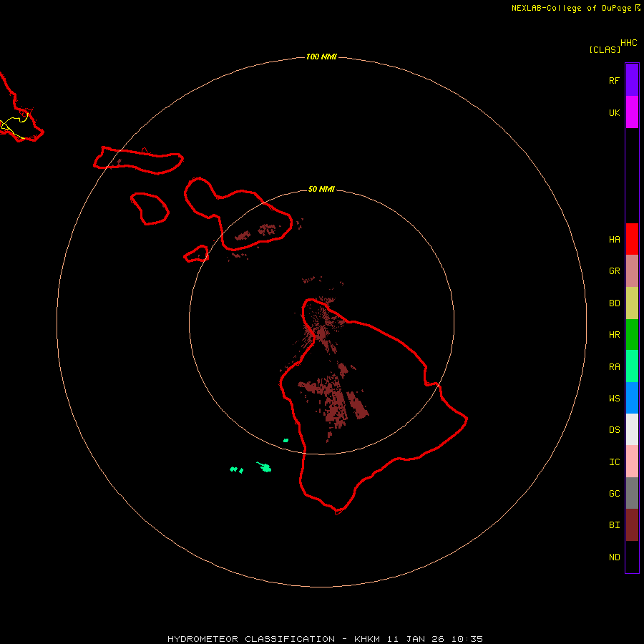This screenshot has width=644, height=644.
Task: Click the GC legend label
Action: point(615,494)
